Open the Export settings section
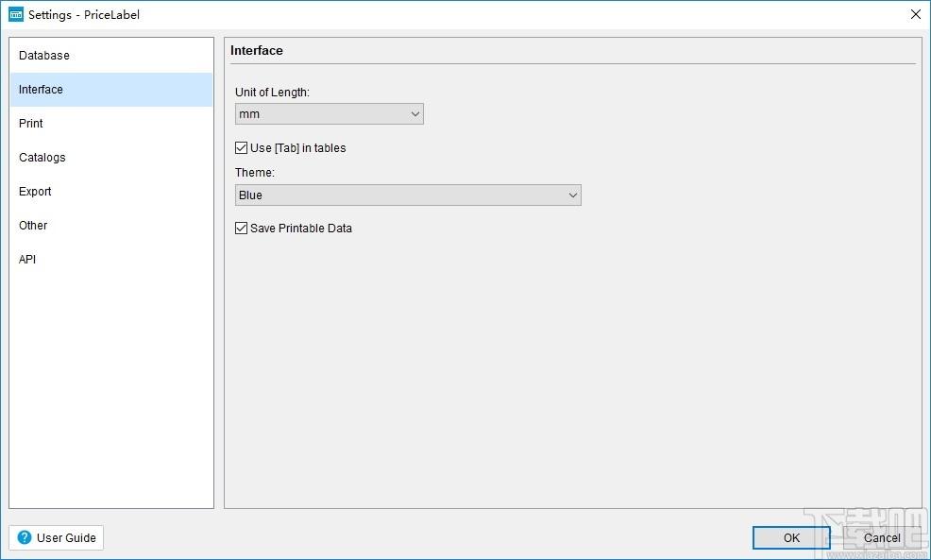This screenshot has width=931, height=560. 111,191
